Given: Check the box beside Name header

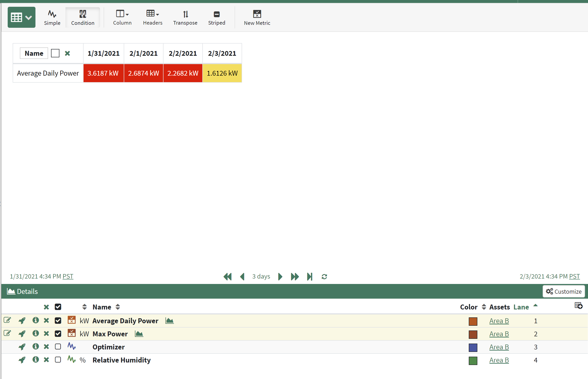Looking at the screenshot, I should [x=55, y=53].
